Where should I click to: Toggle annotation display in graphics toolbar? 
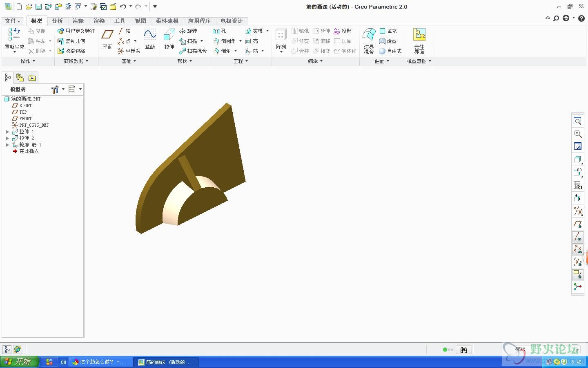click(577, 274)
